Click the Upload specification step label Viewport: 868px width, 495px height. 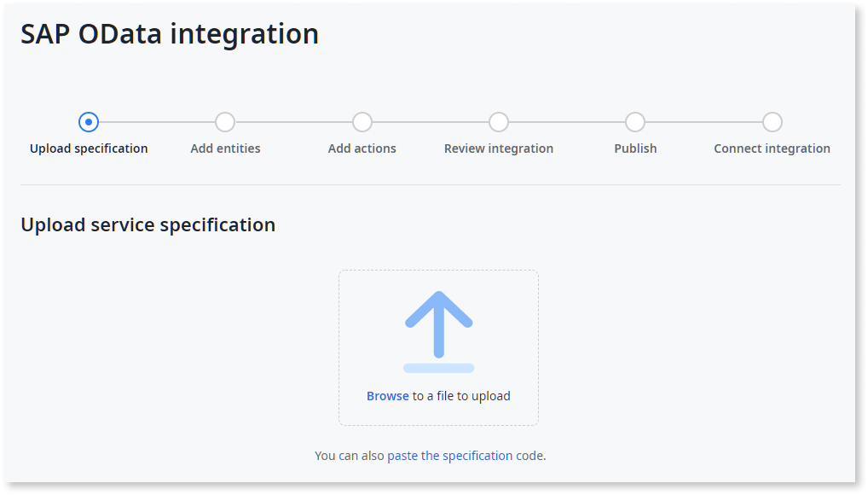tap(89, 148)
